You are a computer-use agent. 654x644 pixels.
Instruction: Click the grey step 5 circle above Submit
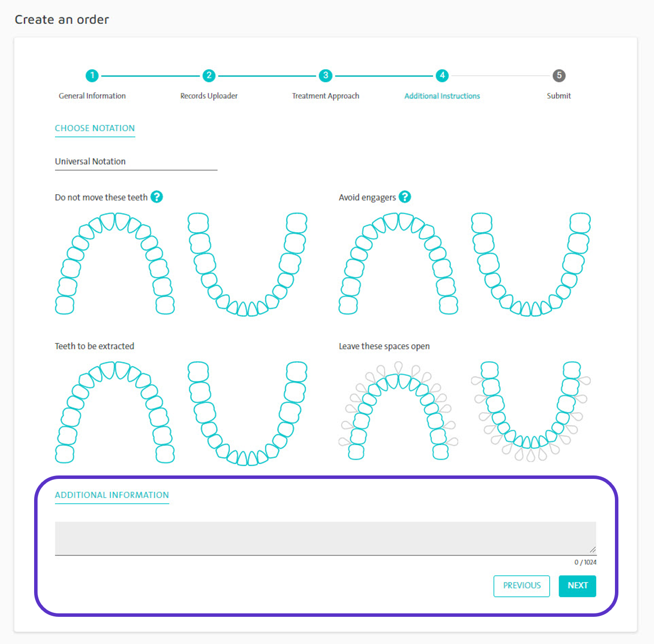coord(559,76)
